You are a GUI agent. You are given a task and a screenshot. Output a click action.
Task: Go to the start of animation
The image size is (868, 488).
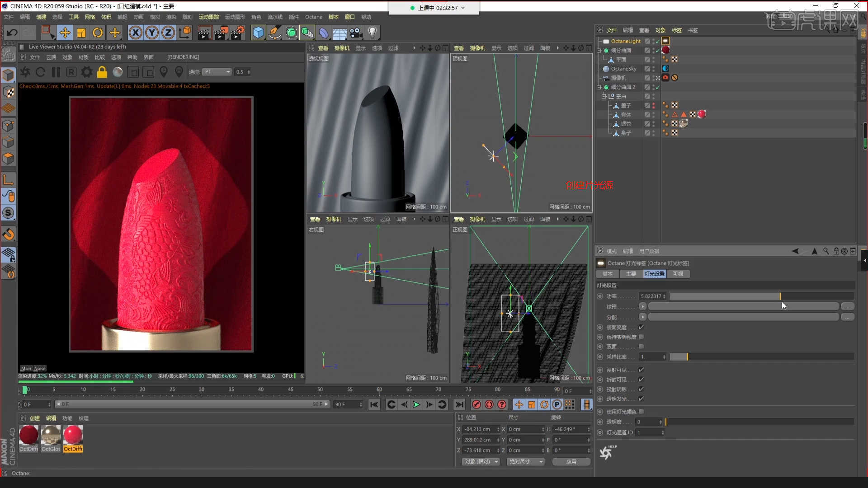coord(374,404)
